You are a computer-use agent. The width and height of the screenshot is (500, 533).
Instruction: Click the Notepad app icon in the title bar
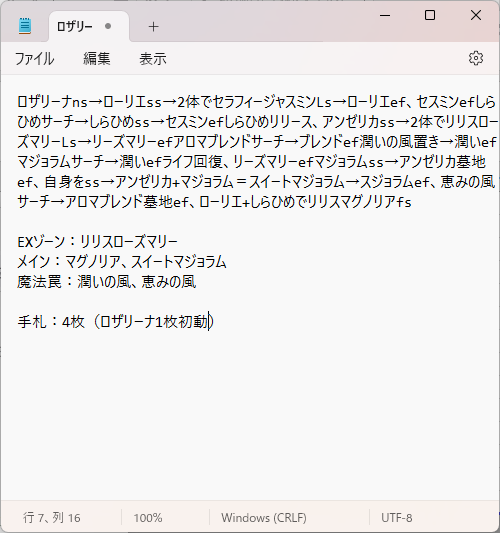click(x=25, y=26)
